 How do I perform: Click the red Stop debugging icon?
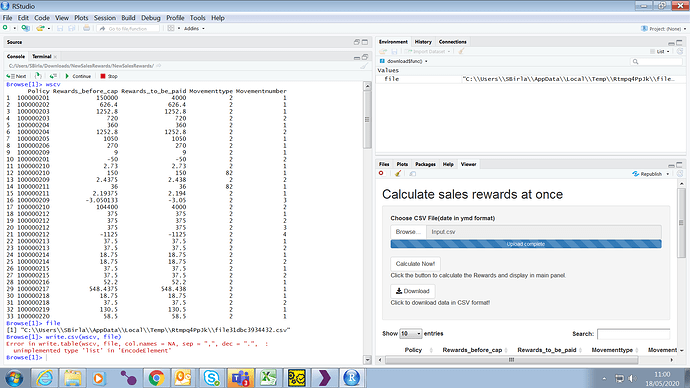tap(103, 76)
